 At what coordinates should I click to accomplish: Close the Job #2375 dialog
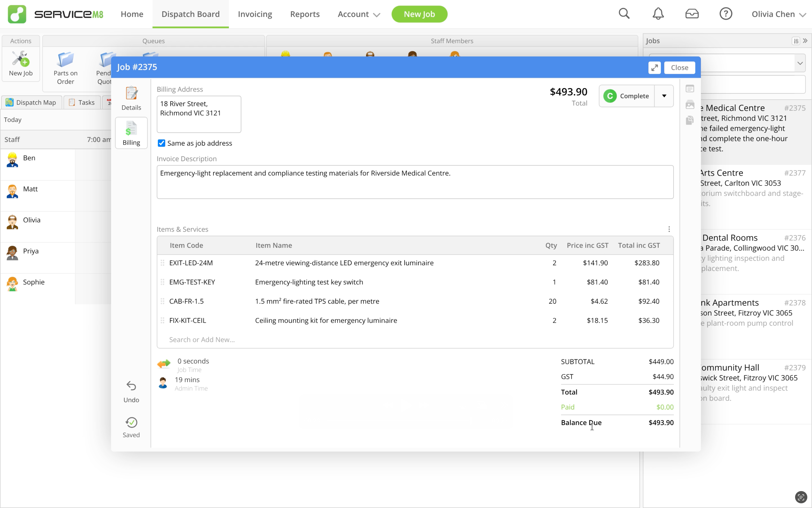679,67
